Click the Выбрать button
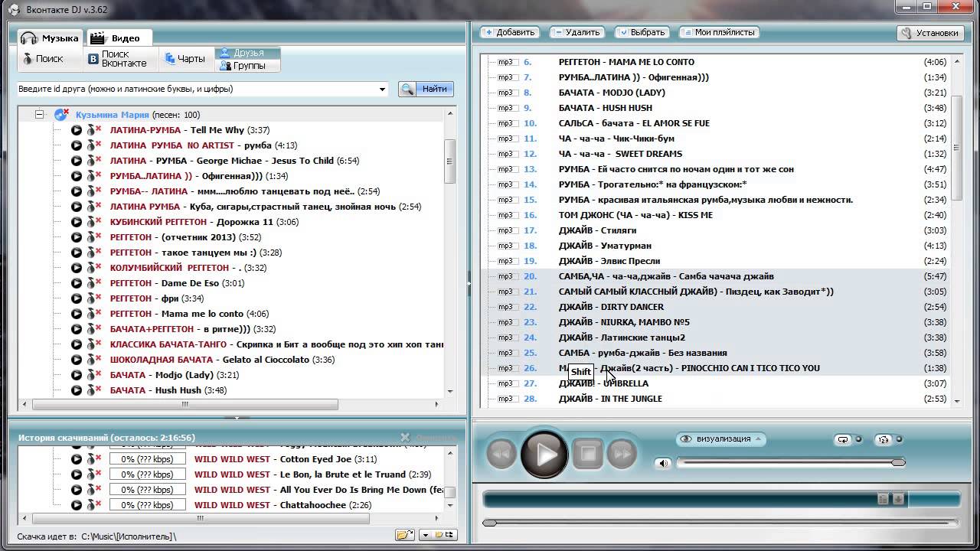The height and width of the screenshot is (551, 980). pyautogui.click(x=642, y=32)
